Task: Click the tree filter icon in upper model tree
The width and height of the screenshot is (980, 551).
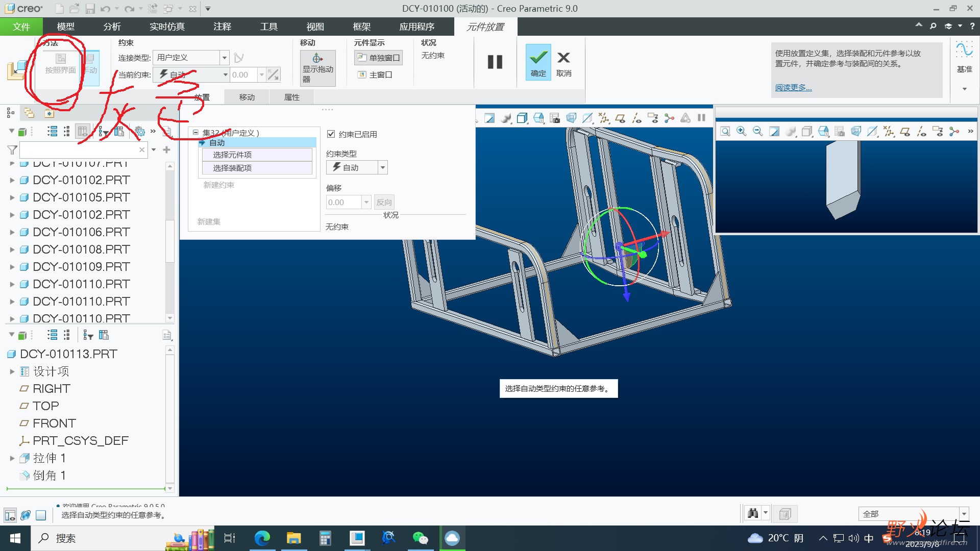Action: pos(103,132)
